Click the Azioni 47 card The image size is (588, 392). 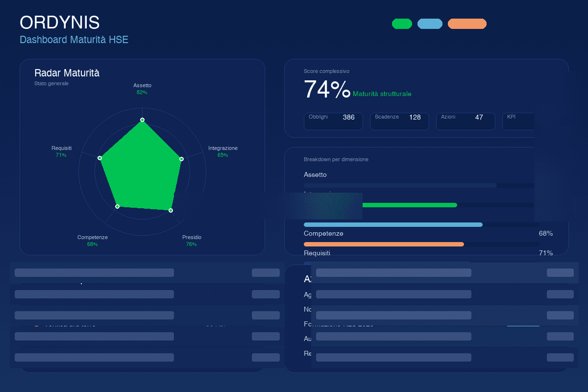pyautogui.click(x=465, y=121)
